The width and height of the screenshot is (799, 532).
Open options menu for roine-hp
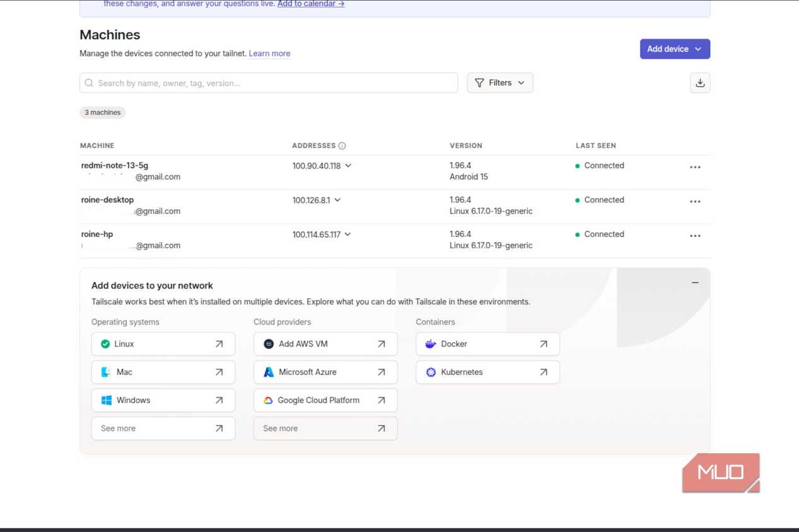tap(695, 236)
